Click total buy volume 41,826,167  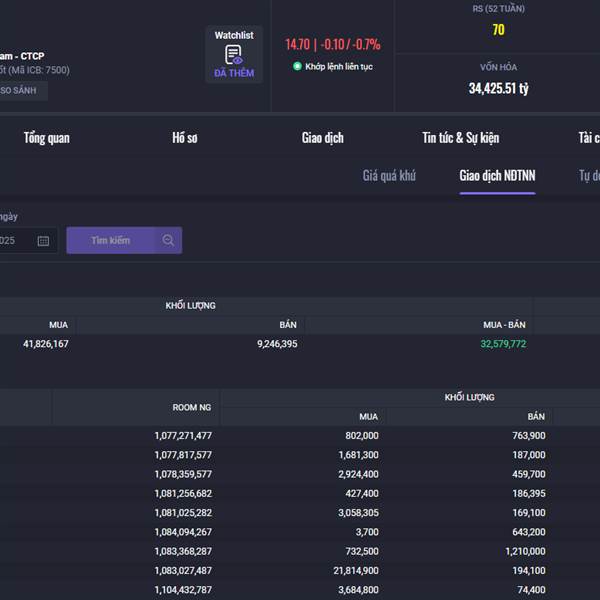click(46, 344)
